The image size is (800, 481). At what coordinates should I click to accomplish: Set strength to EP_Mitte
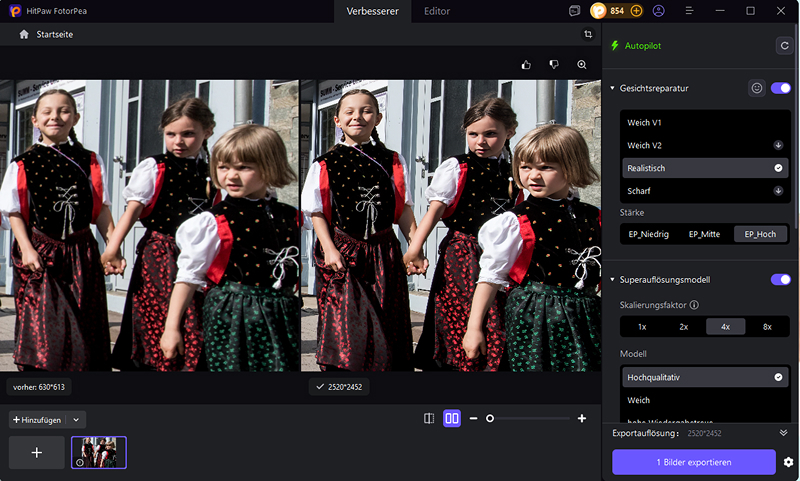click(704, 234)
